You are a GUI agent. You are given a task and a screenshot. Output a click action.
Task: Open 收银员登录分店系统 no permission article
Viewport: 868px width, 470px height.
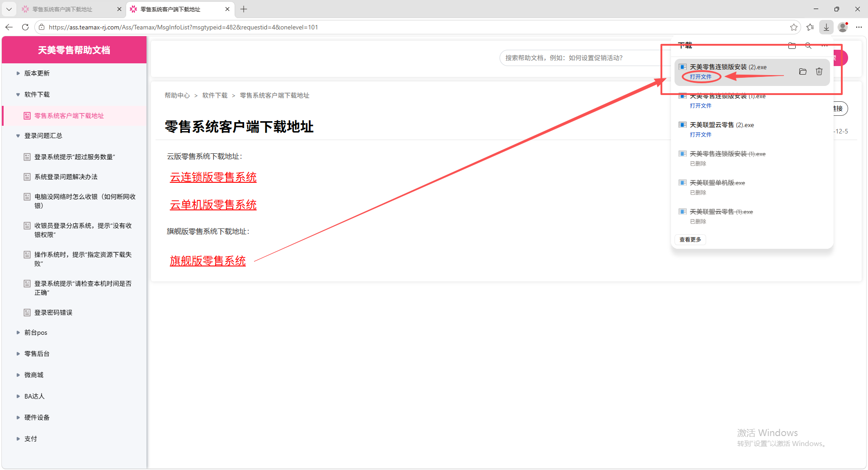83,230
